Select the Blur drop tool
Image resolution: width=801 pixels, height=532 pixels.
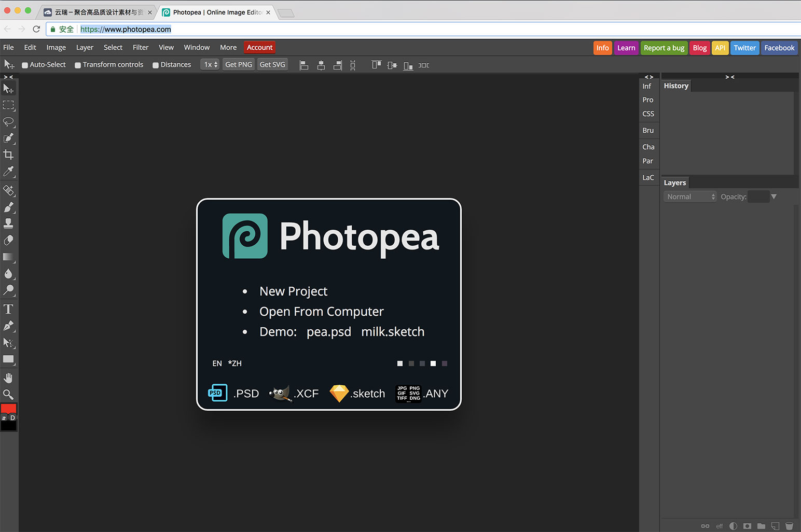pos(8,273)
